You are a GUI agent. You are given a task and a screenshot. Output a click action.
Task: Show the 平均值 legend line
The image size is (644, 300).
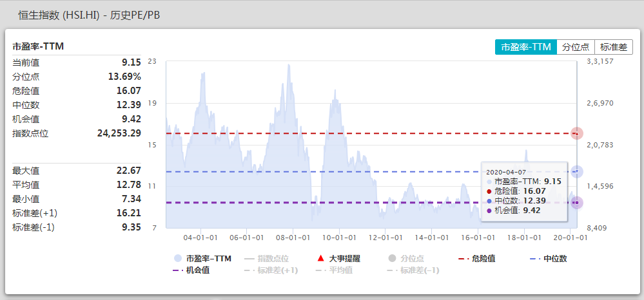(334, 270)
